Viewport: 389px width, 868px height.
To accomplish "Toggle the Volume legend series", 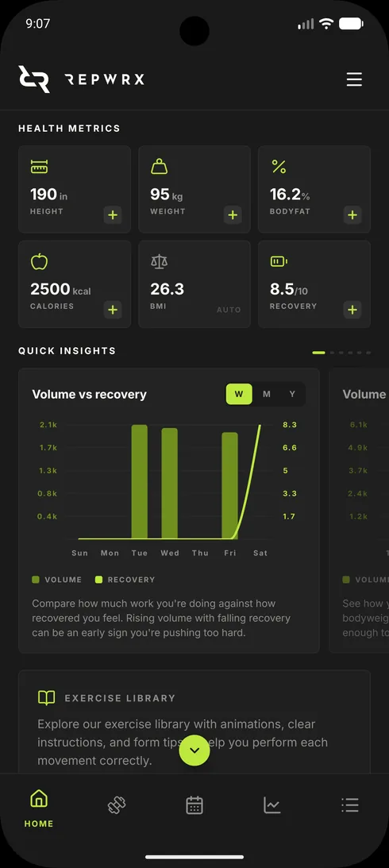I will coord(57,580).
